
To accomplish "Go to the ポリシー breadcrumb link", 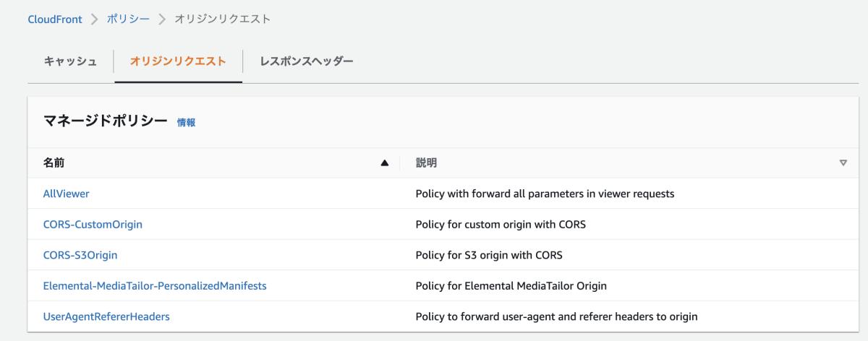I will pyautogui.click(x=128, y=19).
